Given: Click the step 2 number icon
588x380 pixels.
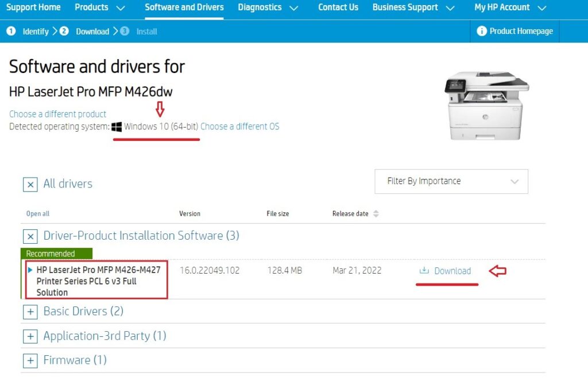Looking at the screenshot, I should [64, 31].
